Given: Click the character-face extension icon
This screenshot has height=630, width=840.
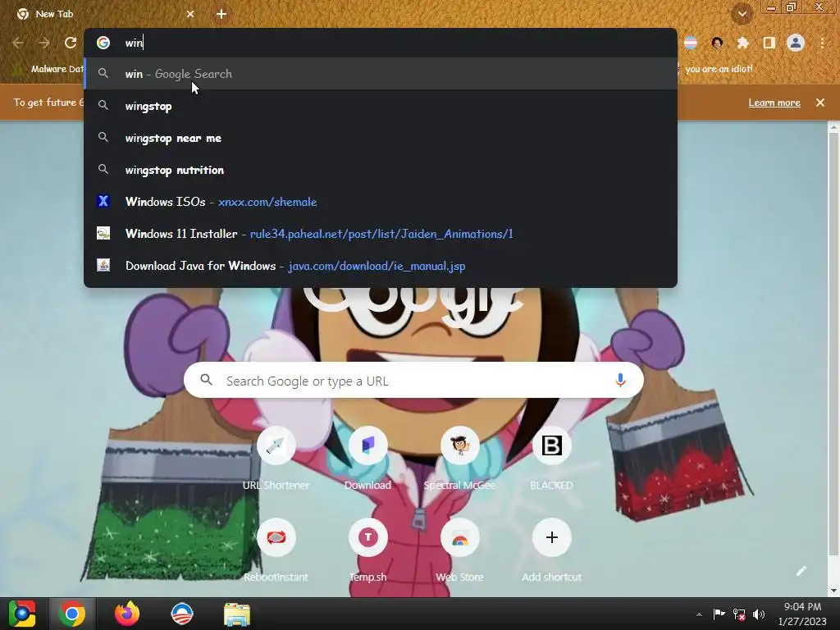Looking at the screenshot, I should [717, 43].
